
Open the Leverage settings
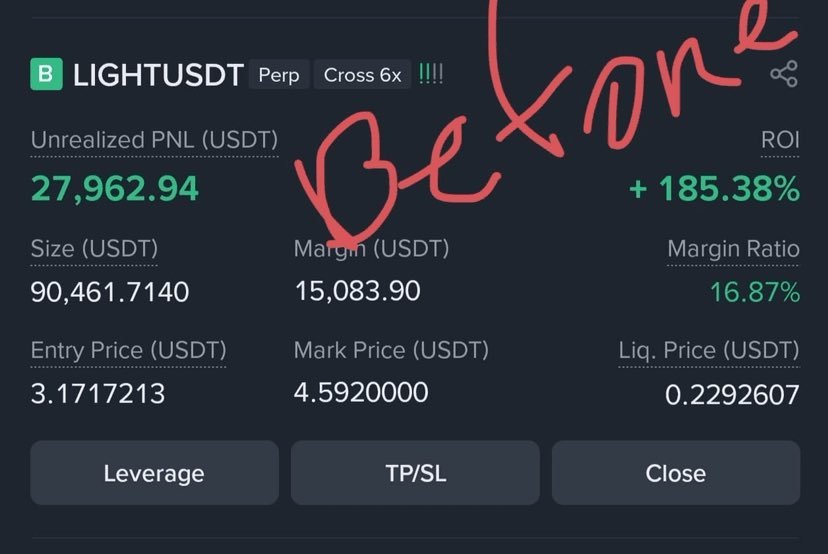click(x=154, y=473)
